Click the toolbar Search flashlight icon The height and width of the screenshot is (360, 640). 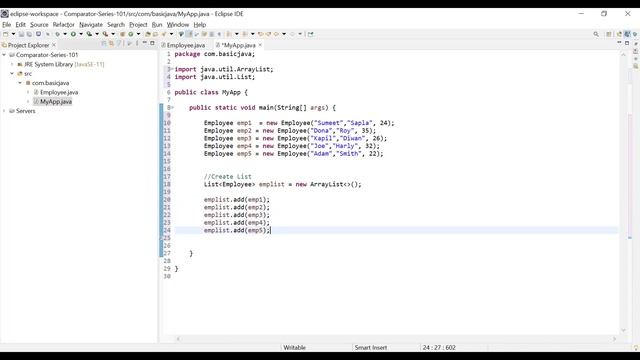(164, 34)
